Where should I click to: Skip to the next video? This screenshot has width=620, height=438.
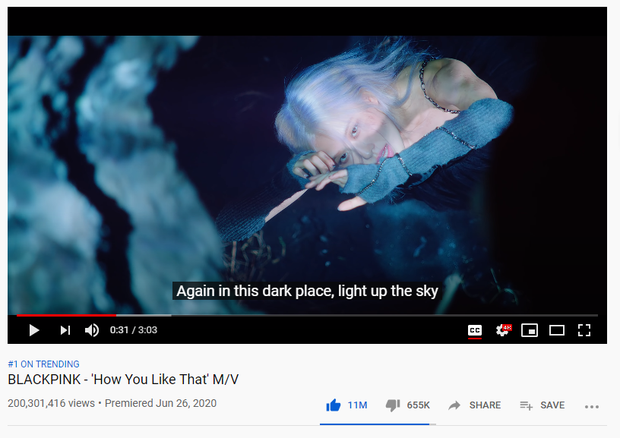(x=65, y=330)
